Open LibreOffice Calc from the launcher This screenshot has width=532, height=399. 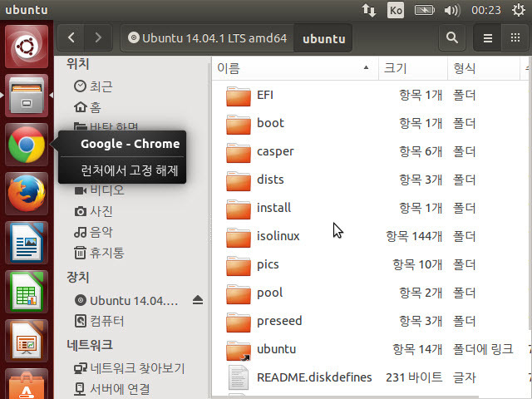coord(27,293)
